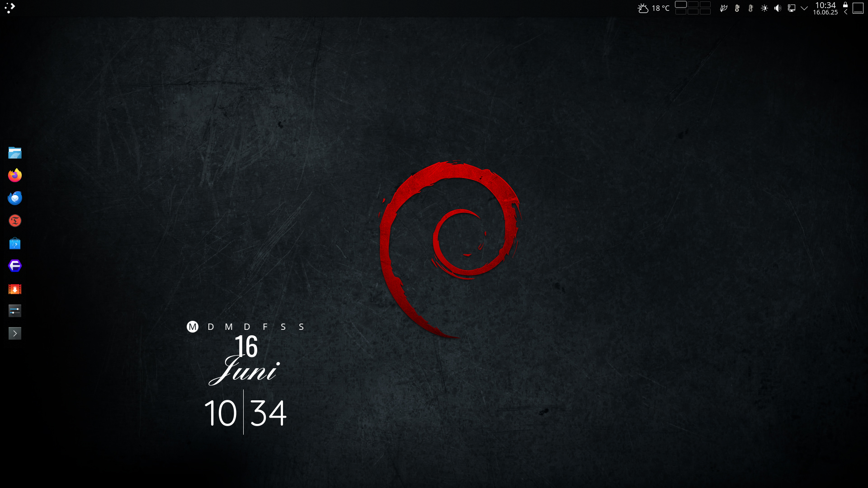Open Thunderbird mail client

(15, 198)
